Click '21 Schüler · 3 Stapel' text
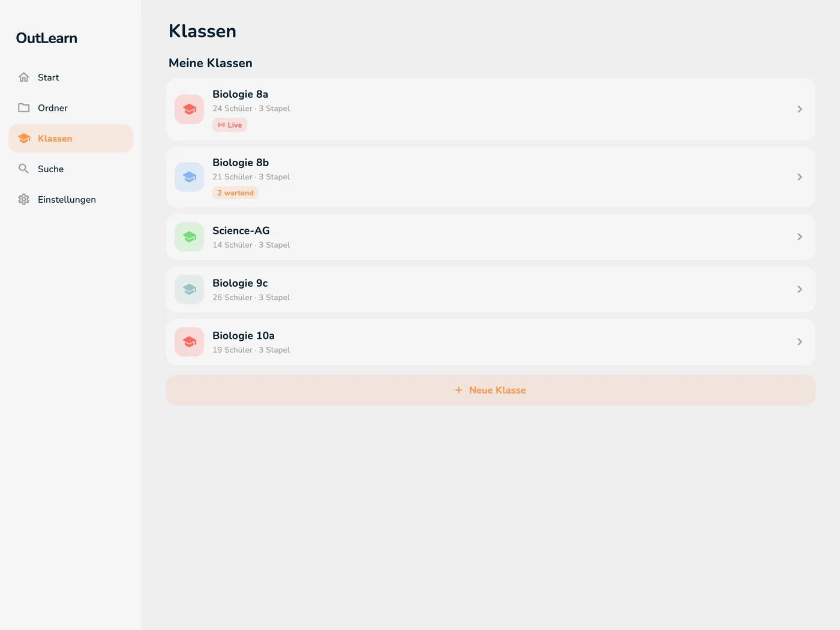 click(251, 177)
